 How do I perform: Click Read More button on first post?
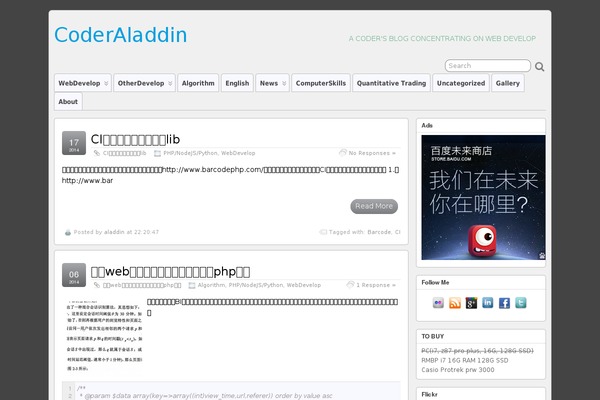click(x=374, y=206)
